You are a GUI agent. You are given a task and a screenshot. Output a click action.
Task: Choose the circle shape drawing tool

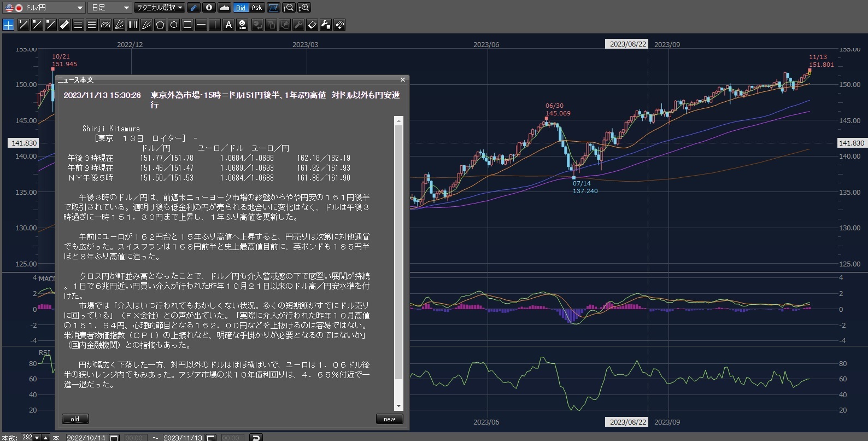[x=174, y=25]
